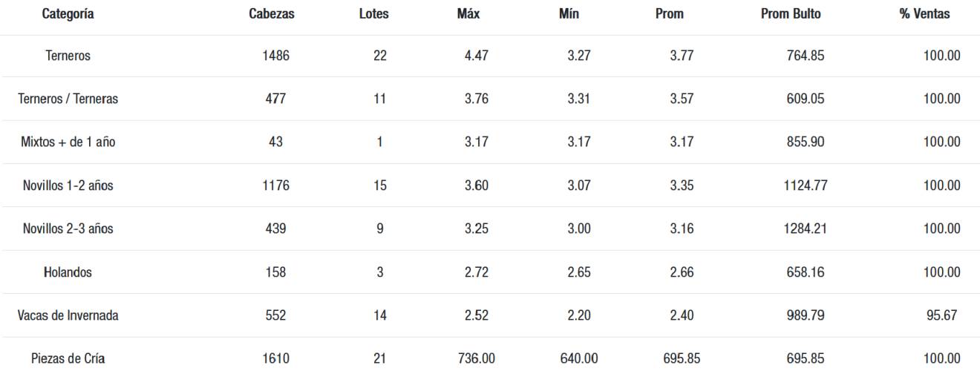Select the Terneros row label
This screenshot has width=980, height=377.
point(68,56)
